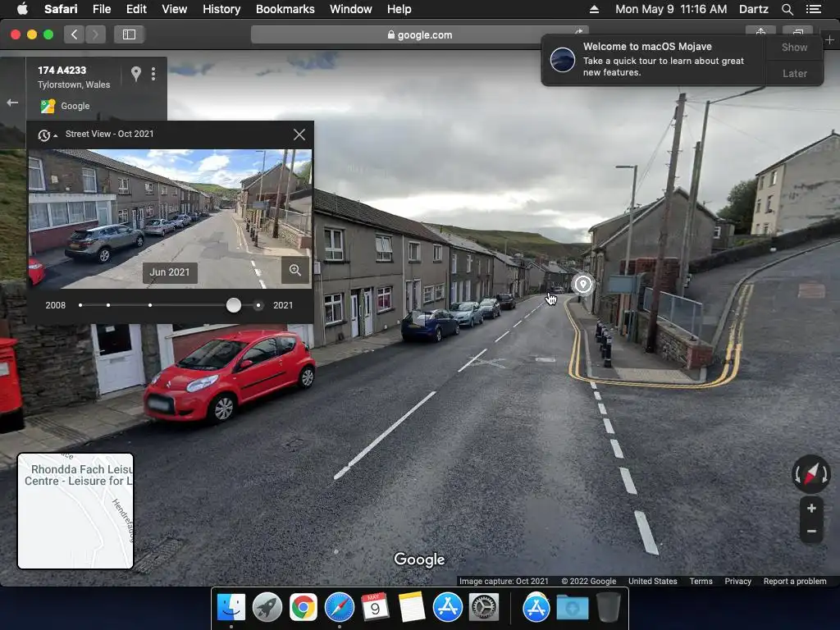Open the Google Maps logo icon
The image size is (840, 630).
pos(48,106)
